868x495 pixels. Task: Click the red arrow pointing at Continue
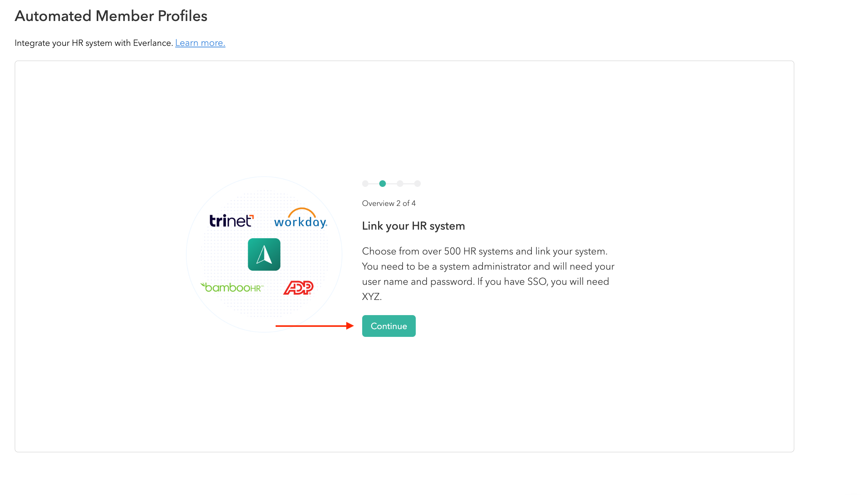tap(314, 326)
